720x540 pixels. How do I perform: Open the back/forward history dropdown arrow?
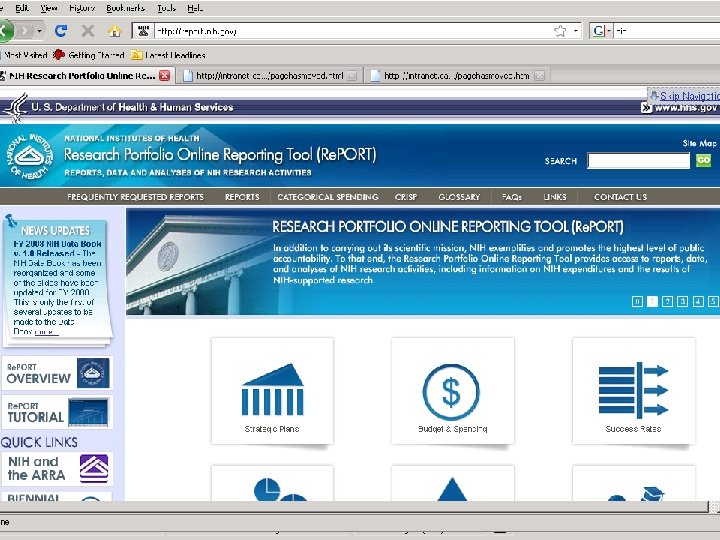tap(40, 31)
